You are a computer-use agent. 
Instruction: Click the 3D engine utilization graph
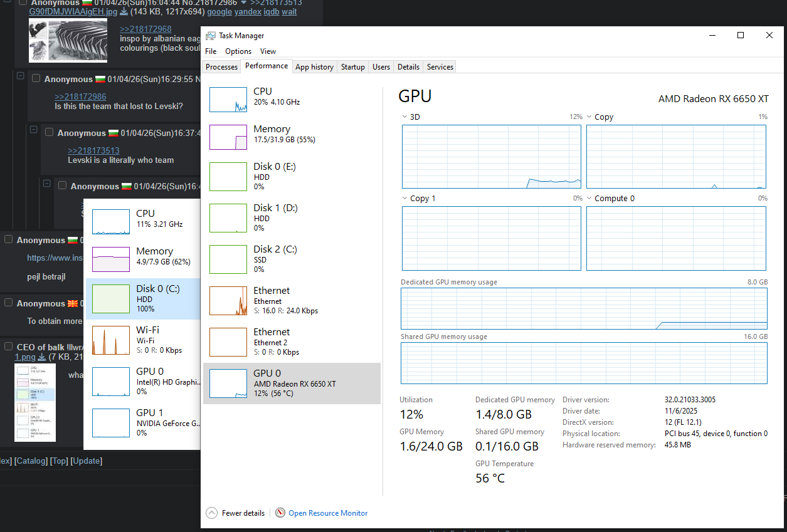tap(492, 157)
